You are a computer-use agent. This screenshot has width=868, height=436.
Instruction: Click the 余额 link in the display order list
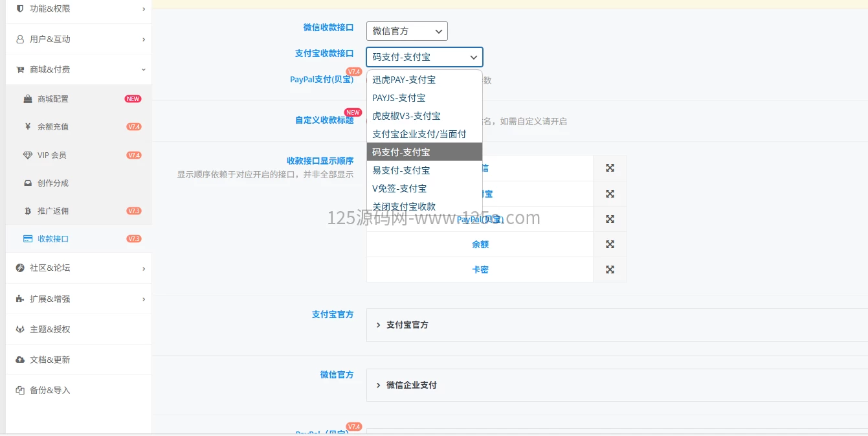click(x=480, y=244)
